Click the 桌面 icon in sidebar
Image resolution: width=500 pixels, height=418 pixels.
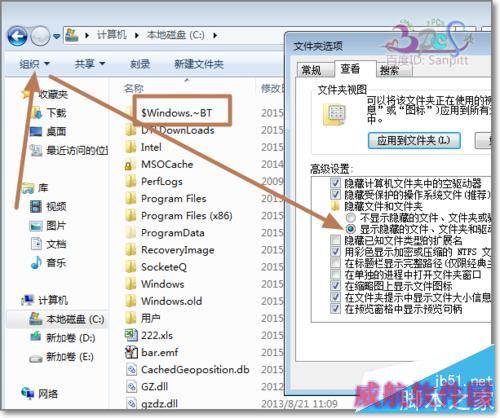pos(36,131)
